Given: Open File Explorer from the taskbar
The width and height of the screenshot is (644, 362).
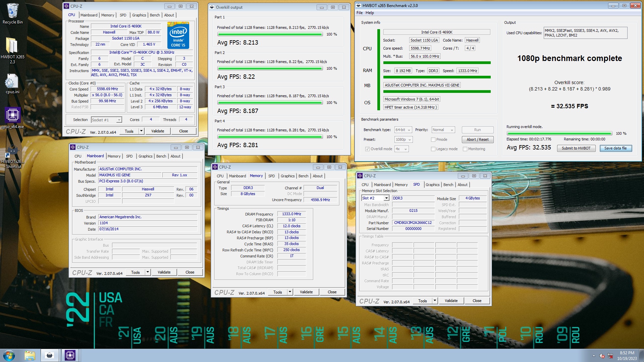Looking at the screenshot, I should (x=30, y=355).
